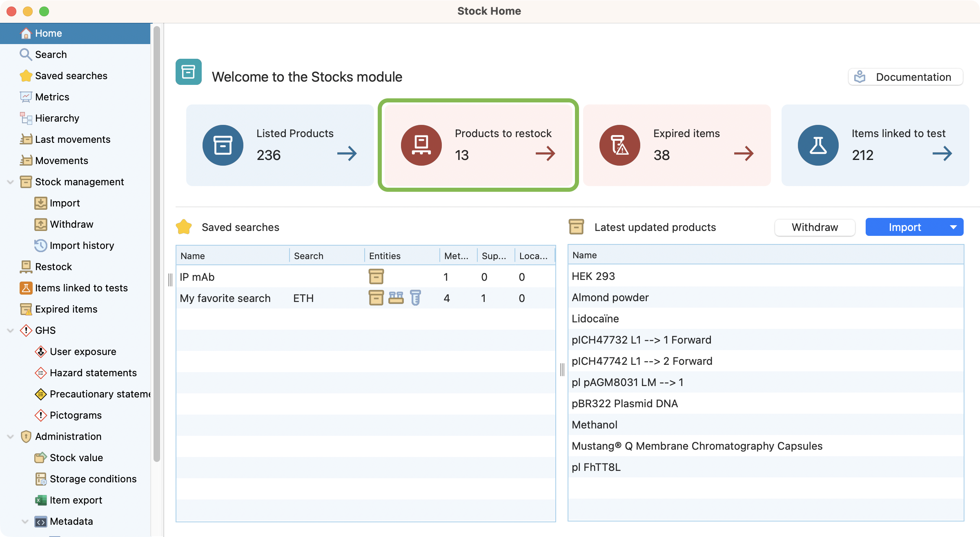The height and width of the screenshot is (537, 980).
Task: Open the Import button dropdown arrow
Action: 953,227
